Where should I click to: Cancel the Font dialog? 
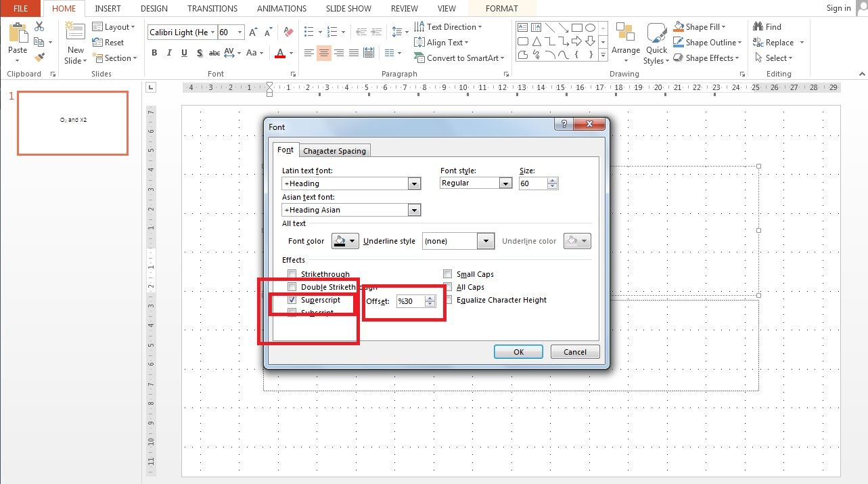point(574,351)
